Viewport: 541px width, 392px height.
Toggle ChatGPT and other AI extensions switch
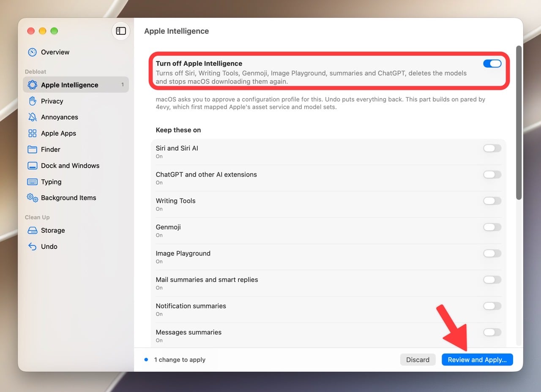click(x=492, y=174)
